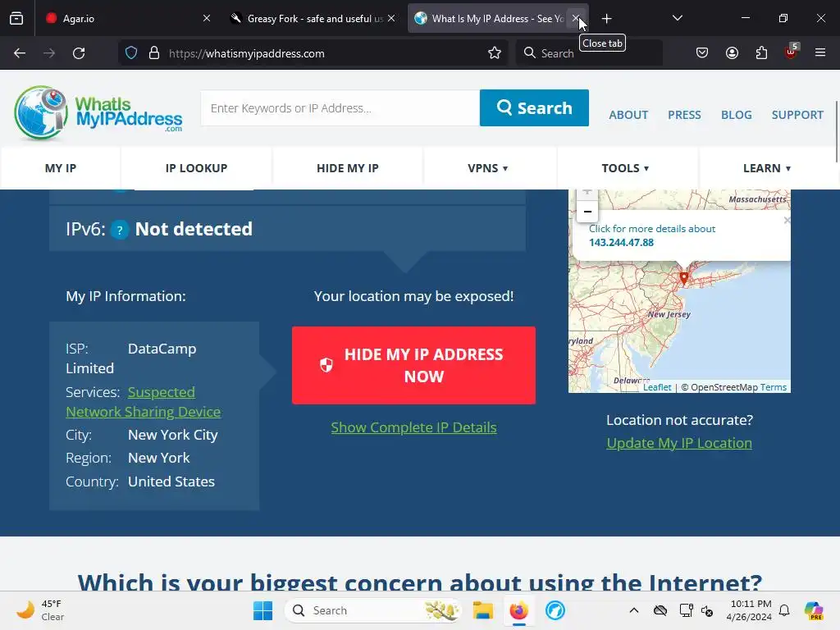
Task: Zoom out the map with minus button
Action: pos(587,212)
